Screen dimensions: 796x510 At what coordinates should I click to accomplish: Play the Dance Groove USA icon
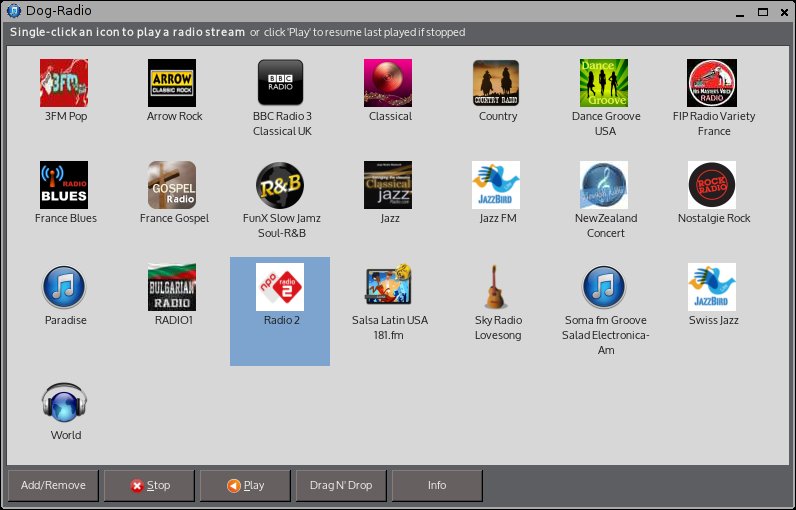[604, 83]
